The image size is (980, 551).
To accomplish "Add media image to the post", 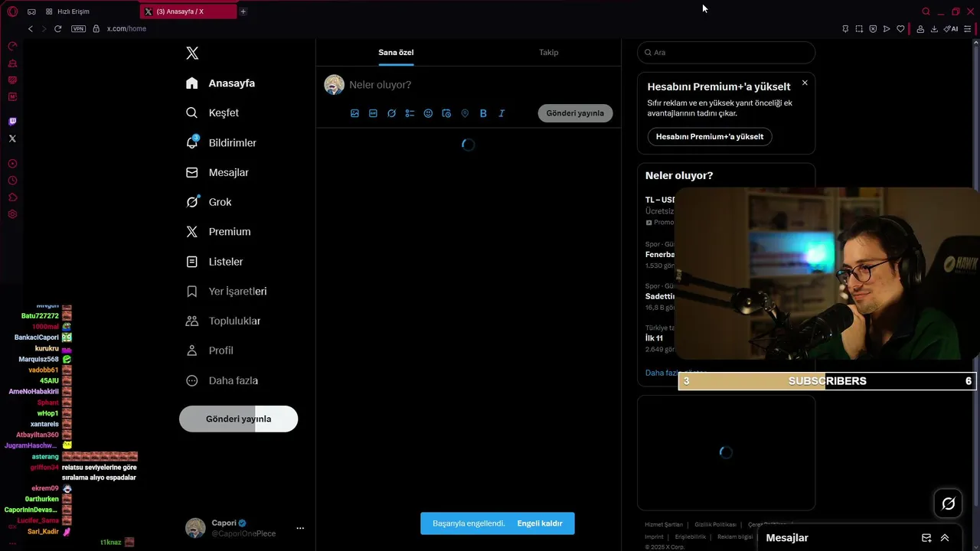I will tap(354, 113).
